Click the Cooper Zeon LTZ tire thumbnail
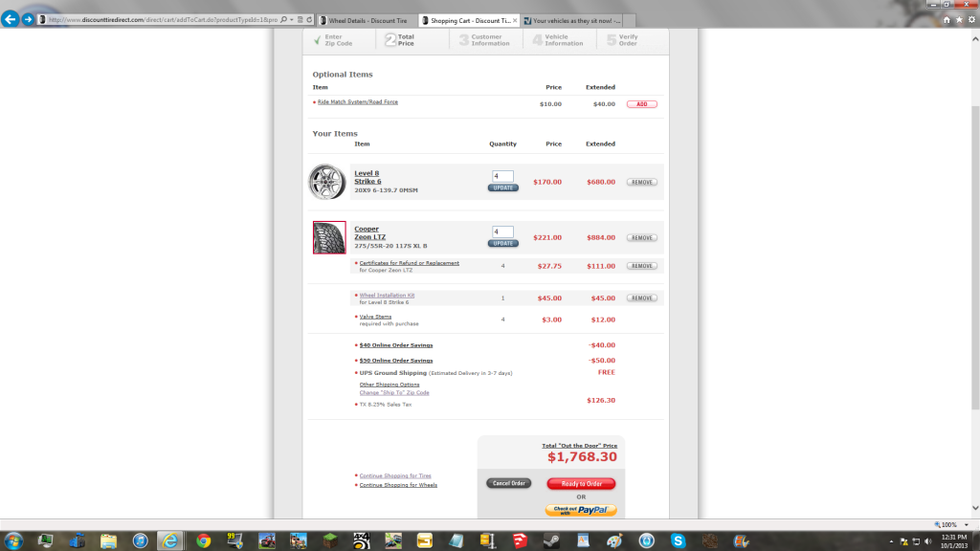The height and width of the screenshot is (551, 980). point(329,237)
